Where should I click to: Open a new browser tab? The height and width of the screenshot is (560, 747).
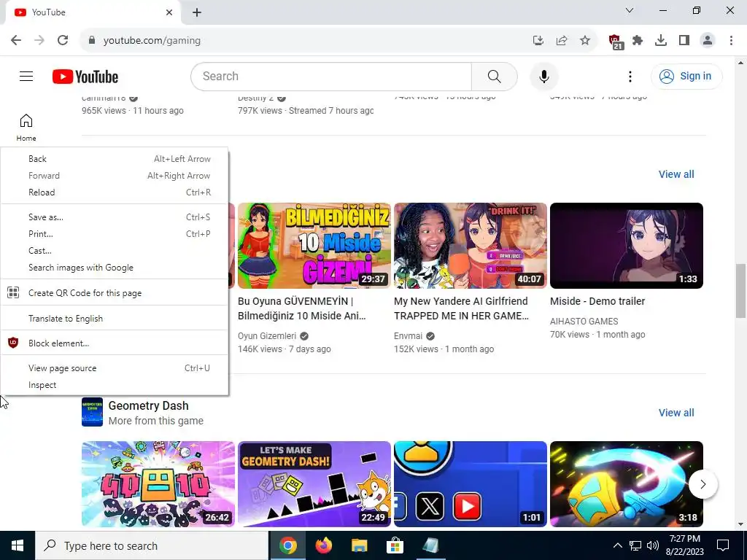(x=197, y=12)
